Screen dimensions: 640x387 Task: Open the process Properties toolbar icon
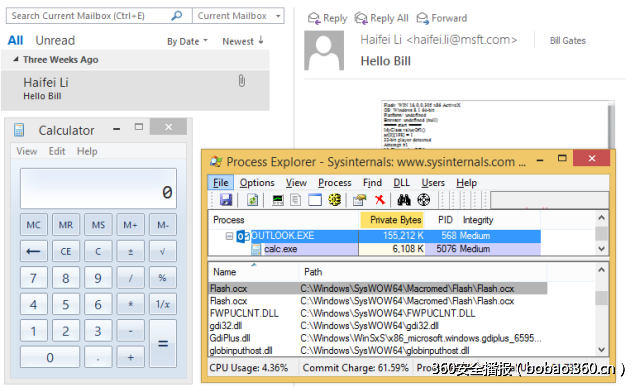pyautogui.click(x=360, y=200)
